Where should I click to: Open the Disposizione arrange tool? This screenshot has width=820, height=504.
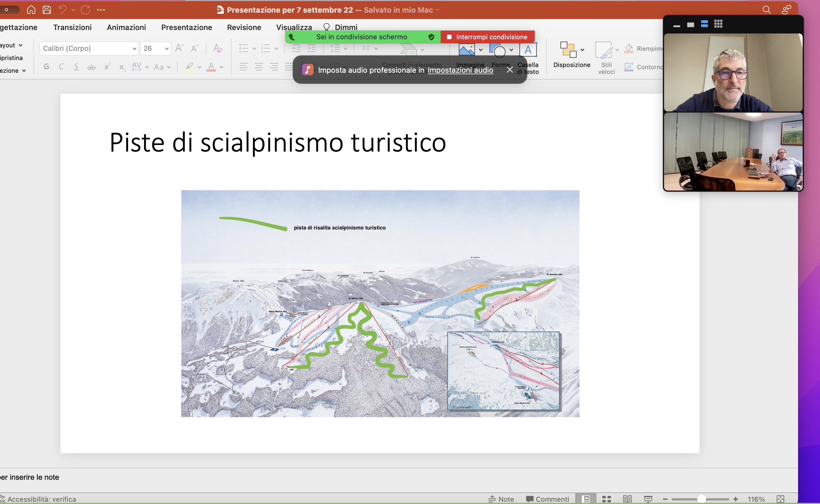point(571,55)
